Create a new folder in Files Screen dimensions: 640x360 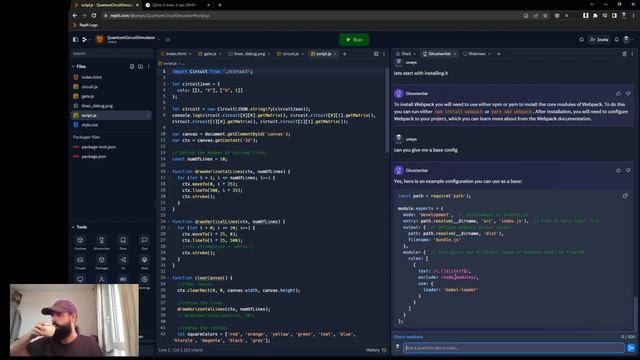140,66
